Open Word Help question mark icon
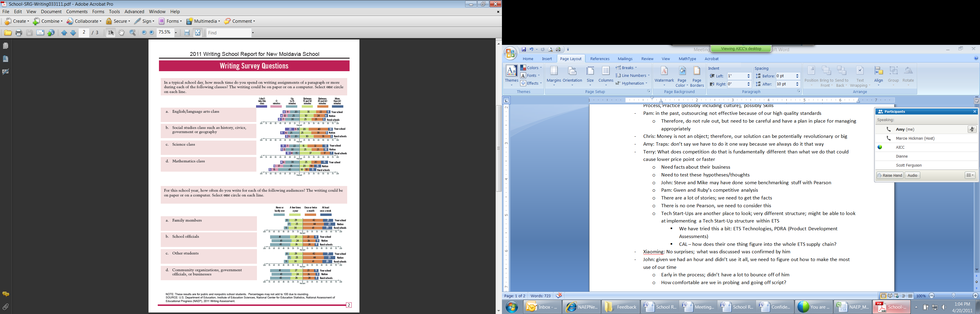Image resolution: width=980 pixels, height=314 pixels. click(976, 58)
